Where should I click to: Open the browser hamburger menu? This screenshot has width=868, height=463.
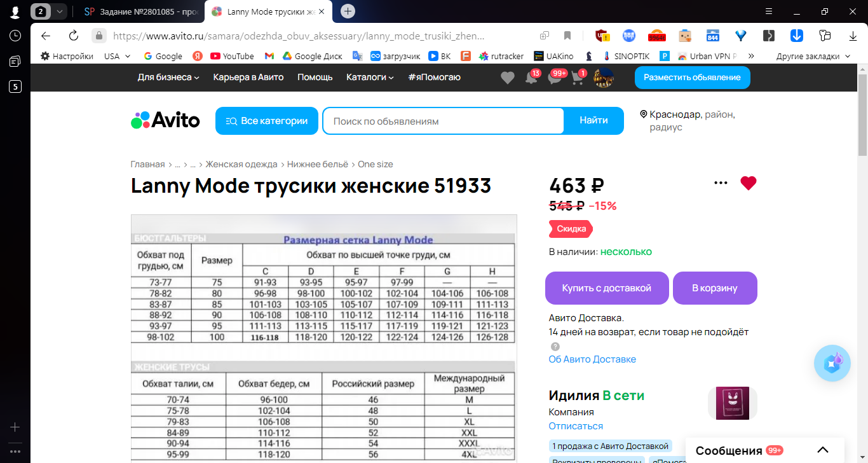(769, 11)
